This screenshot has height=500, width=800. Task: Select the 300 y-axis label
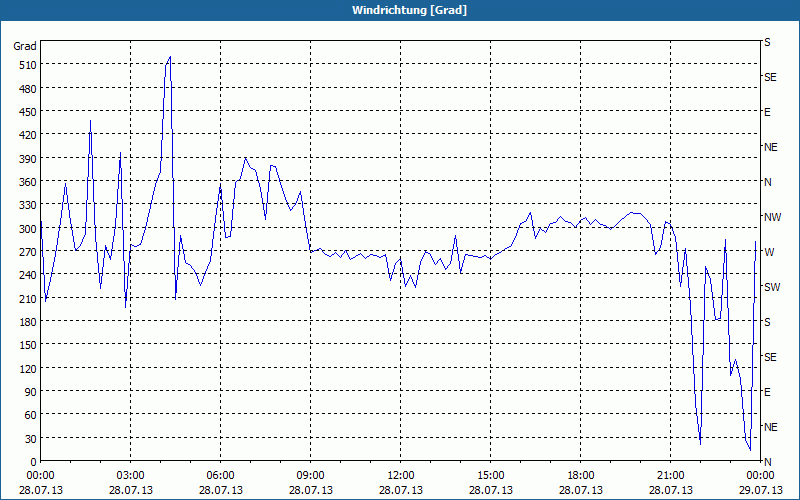28,229
